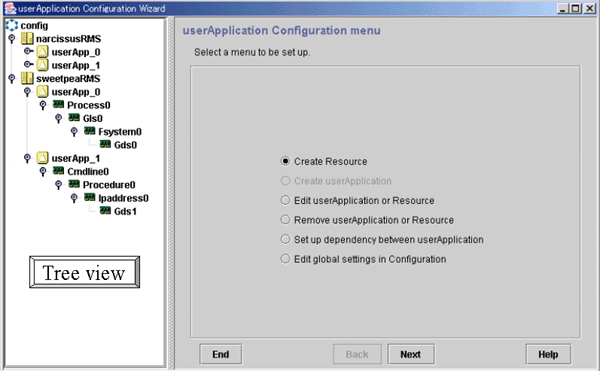
Task: Select the Fsystem0 tree item
Action: [x=120, y=132]
